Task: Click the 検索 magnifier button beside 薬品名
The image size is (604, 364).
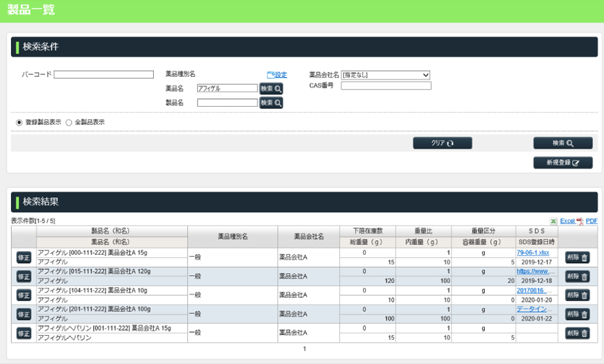Action: pyautogui.click(x=271, y=89)
